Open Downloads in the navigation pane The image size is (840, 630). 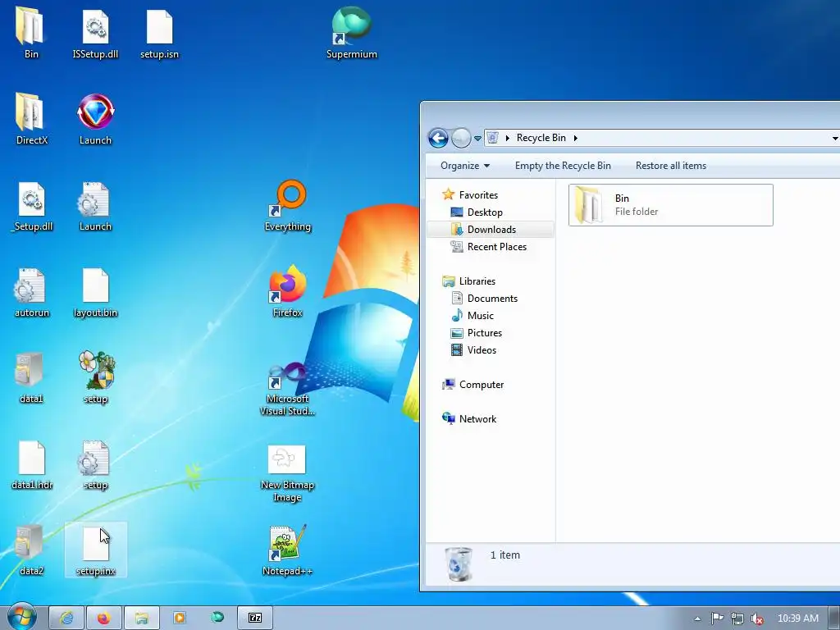483,230
